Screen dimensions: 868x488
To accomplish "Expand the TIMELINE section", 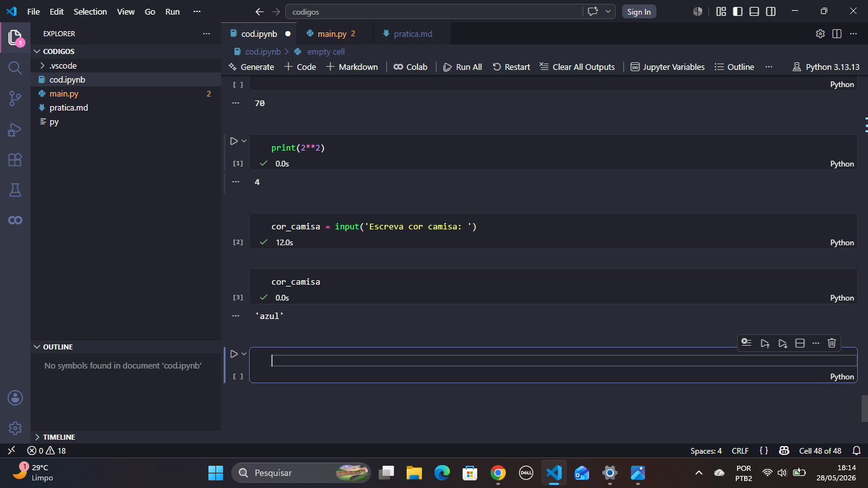I will click(x=126, y=437).
